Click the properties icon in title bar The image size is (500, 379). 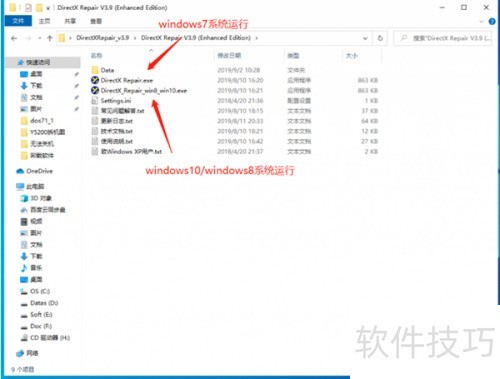click(x=28, y=7)
